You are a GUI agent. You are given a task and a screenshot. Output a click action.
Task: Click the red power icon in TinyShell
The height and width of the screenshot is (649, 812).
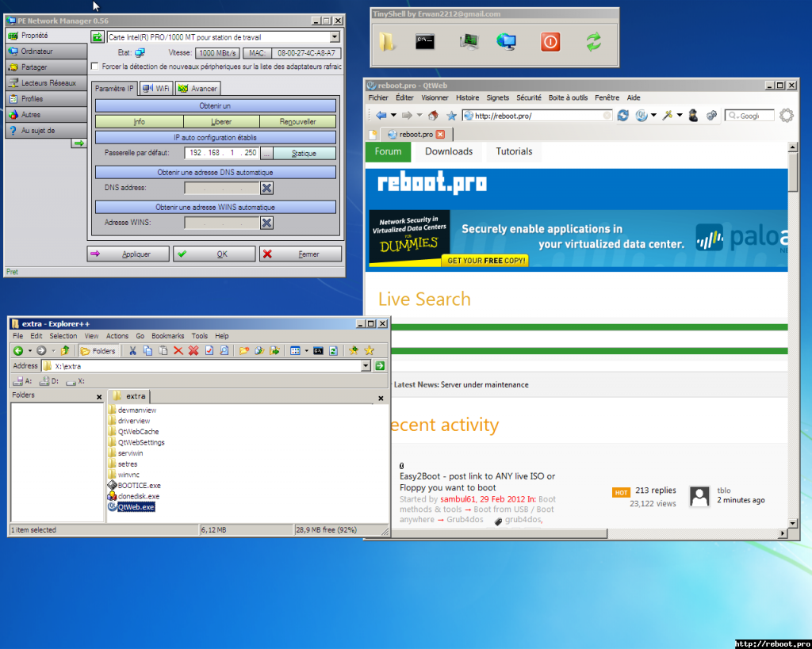[x=550, y=42]
